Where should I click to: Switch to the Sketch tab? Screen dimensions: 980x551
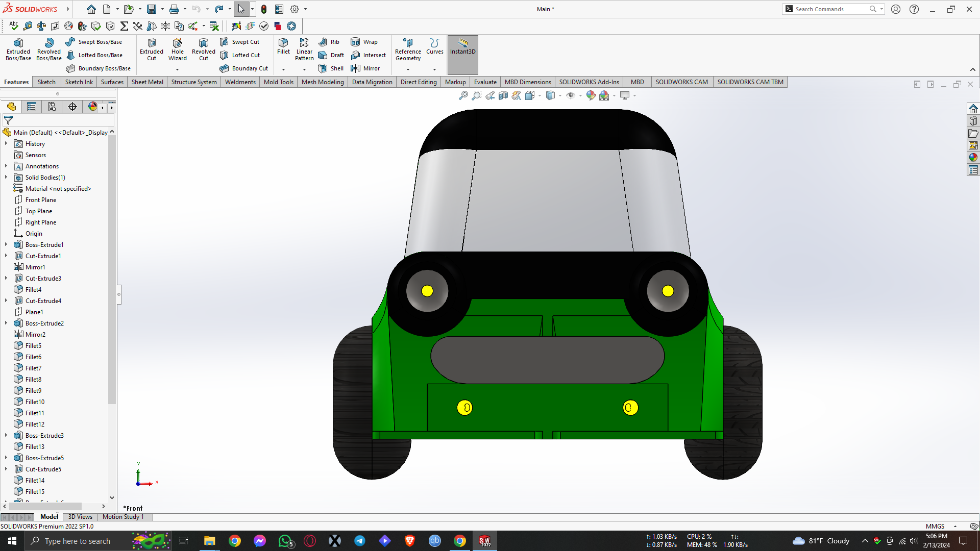pyautogui.click(x=46, y=82)
